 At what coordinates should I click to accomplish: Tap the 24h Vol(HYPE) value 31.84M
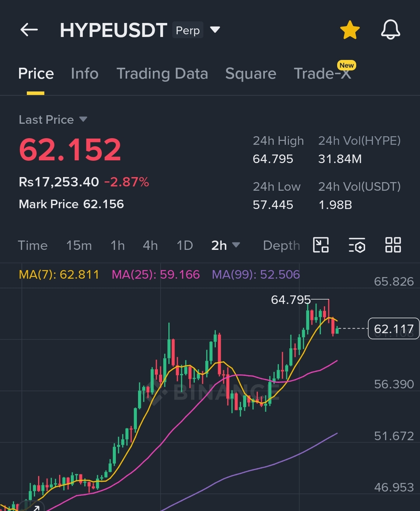pyautogui.click(x=340, y=159)
